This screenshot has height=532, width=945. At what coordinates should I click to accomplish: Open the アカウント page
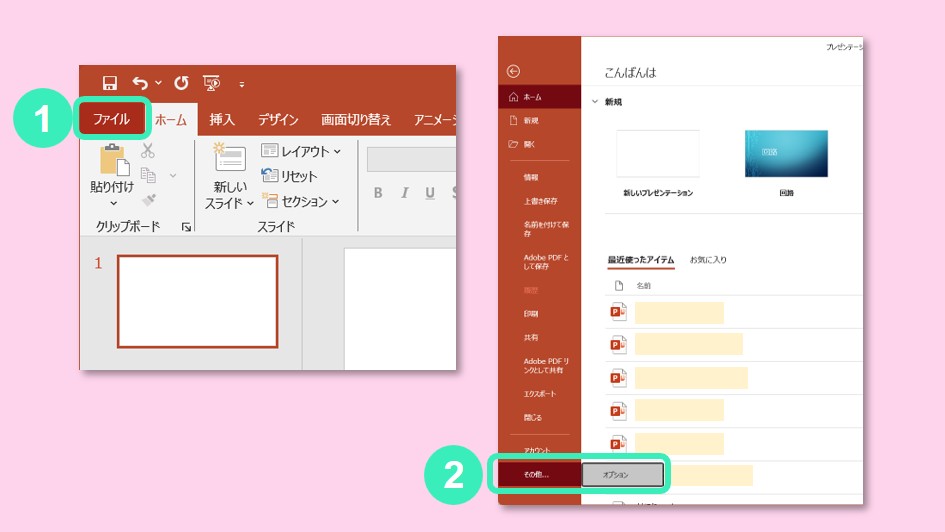point(539,451)
